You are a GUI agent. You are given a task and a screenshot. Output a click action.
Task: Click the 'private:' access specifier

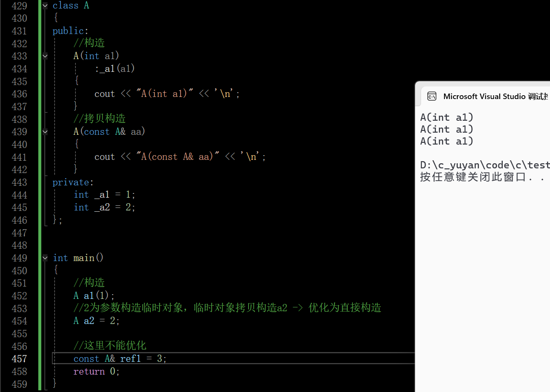[x=73, y=182]
